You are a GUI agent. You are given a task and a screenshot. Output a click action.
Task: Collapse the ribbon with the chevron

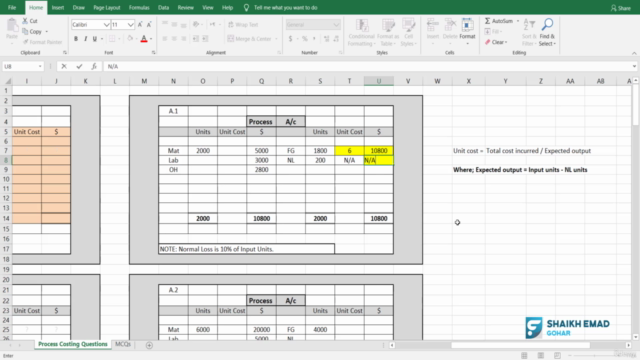[634, 53]
